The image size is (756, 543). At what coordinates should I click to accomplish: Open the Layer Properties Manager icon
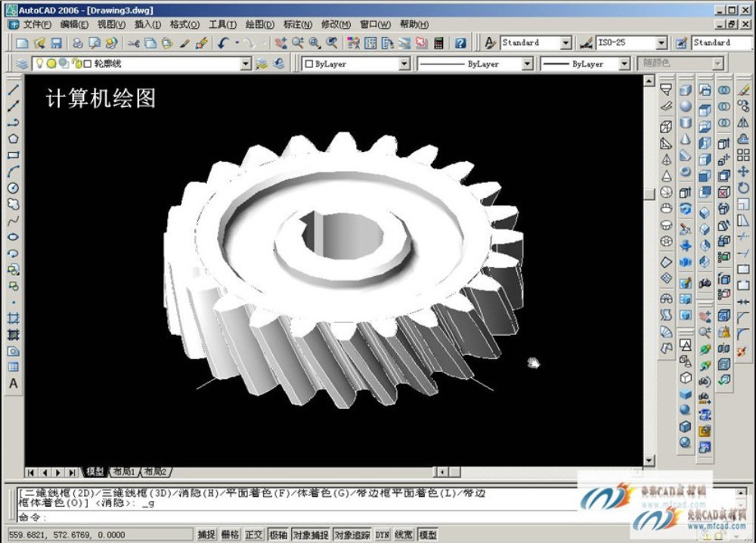[x=20, y=64]
